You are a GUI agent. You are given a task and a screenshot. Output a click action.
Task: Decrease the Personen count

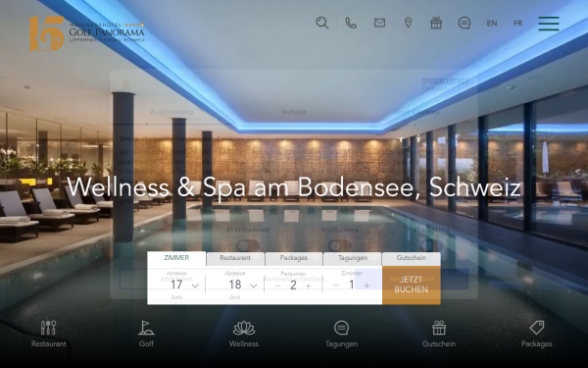click(277, 287)
